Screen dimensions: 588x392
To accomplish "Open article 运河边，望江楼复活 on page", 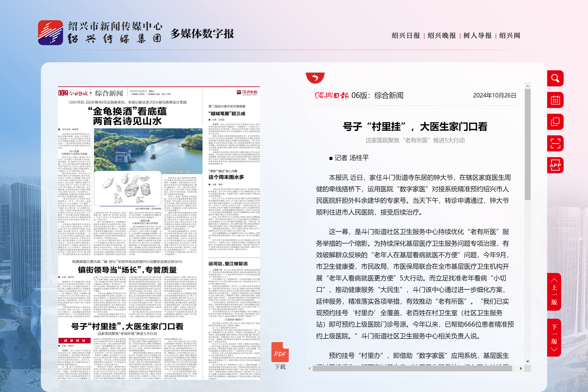I will pyautogui.click(x=228, y=264).
